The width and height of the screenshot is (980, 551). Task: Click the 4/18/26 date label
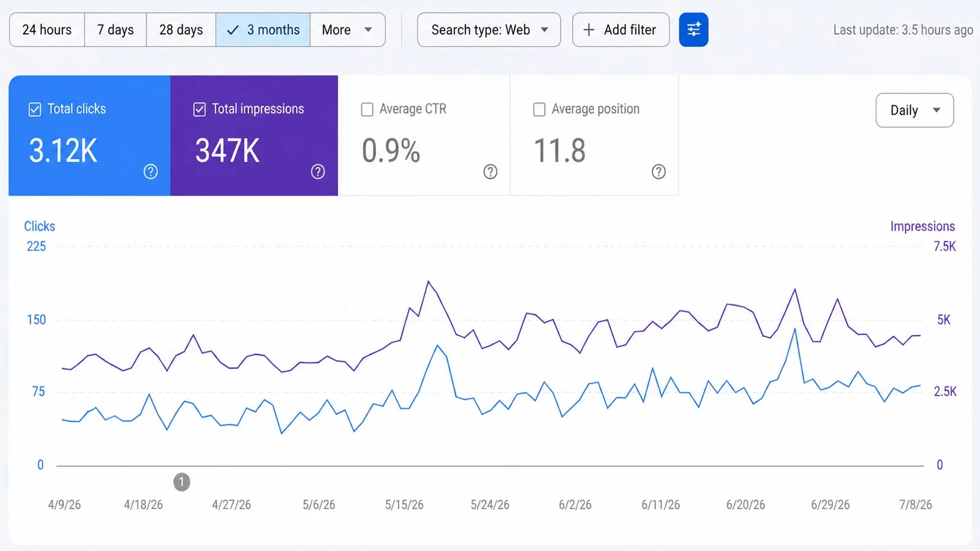tap(143, 504)
